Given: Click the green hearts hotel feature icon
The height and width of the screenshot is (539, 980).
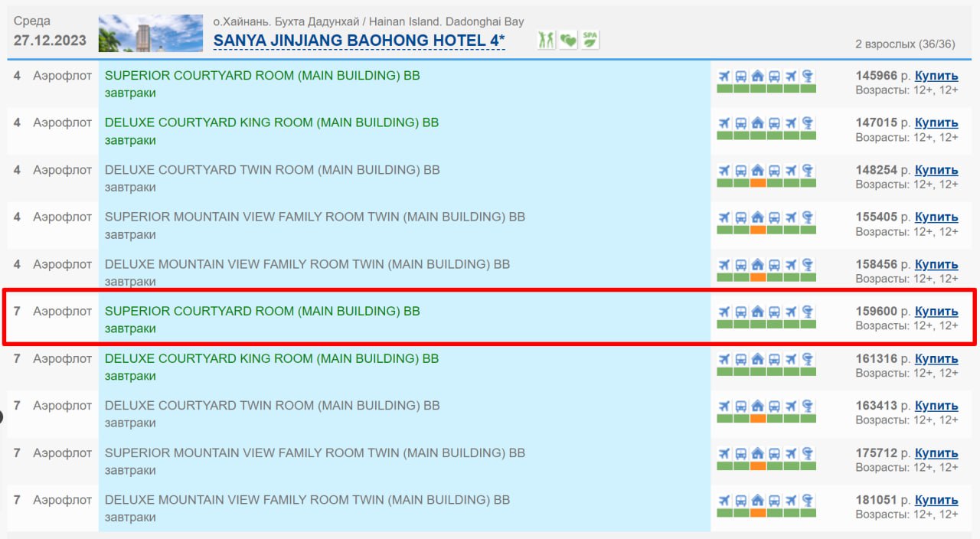Looking at the screenshot, I should [x=567, y=40].
